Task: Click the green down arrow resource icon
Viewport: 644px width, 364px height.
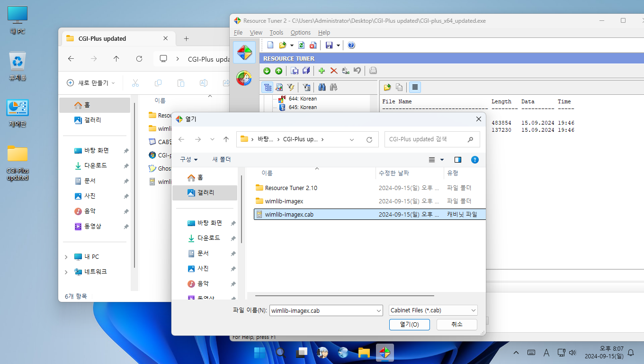Action: tap(267, 71)
